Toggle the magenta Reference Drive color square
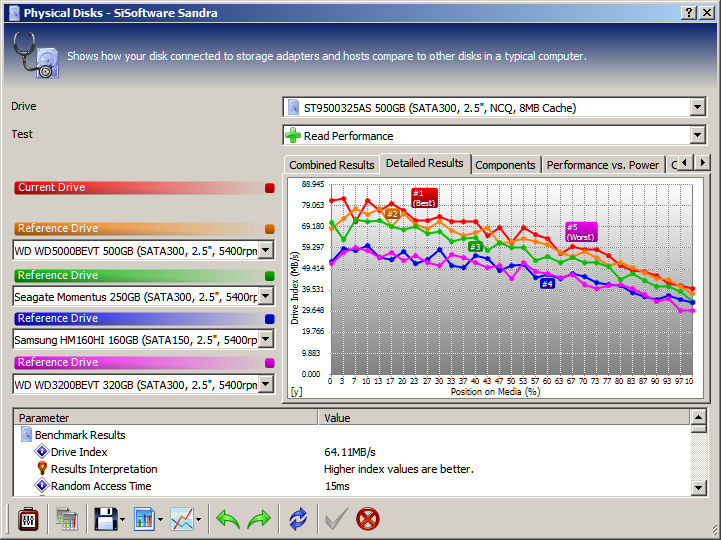Viewport: 721px width, 540px height. coord(270,362)
